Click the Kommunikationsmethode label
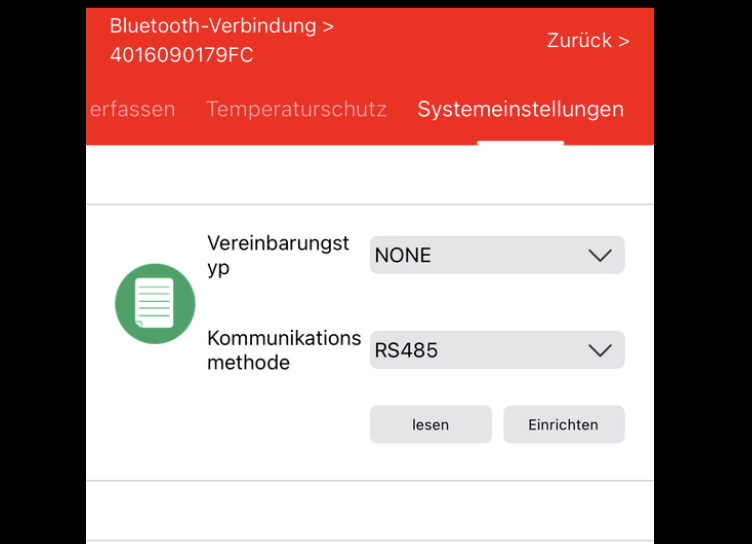Screen dimensions: 752x544 pyautogui.click(x=284, y=350)
